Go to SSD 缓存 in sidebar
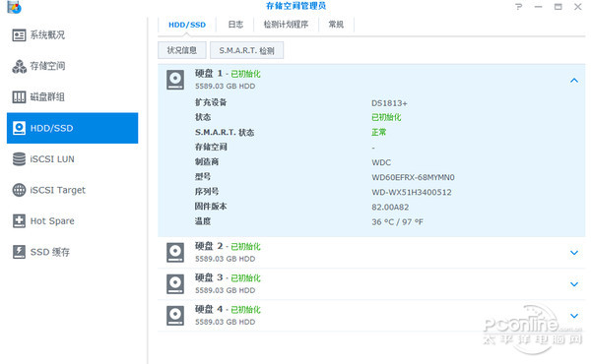This screenshot has width=591, height=364. pyautogui.click(x=50, y=252)
